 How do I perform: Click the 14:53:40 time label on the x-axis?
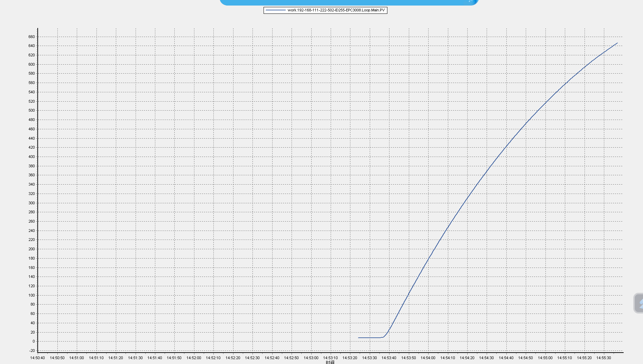(x=389, y=358)
